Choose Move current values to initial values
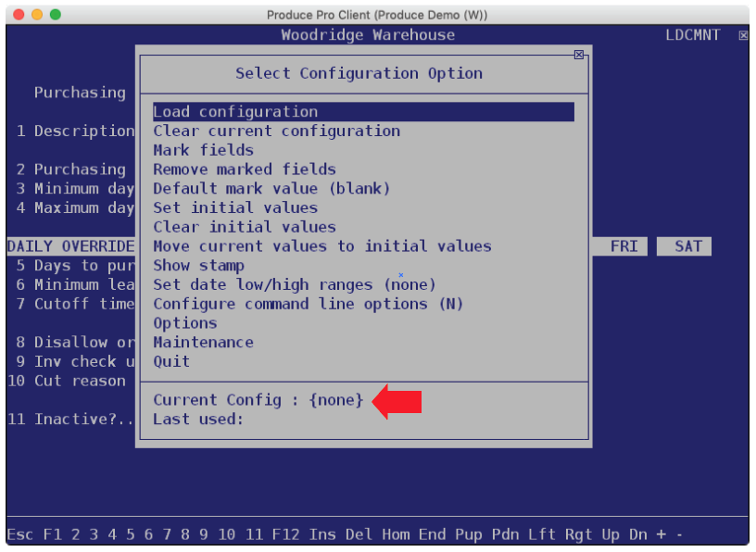Image resolution: width=756 pixels, height=552 pixels. pos(322,246)
